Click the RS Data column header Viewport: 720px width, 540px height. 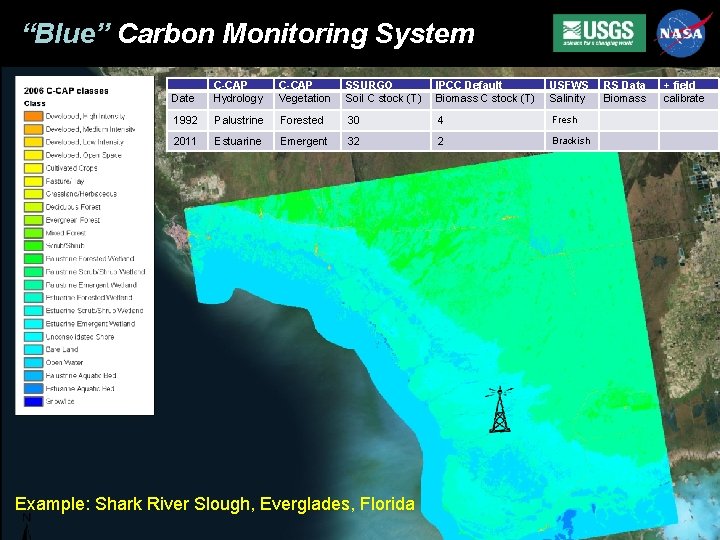point(628,84)
